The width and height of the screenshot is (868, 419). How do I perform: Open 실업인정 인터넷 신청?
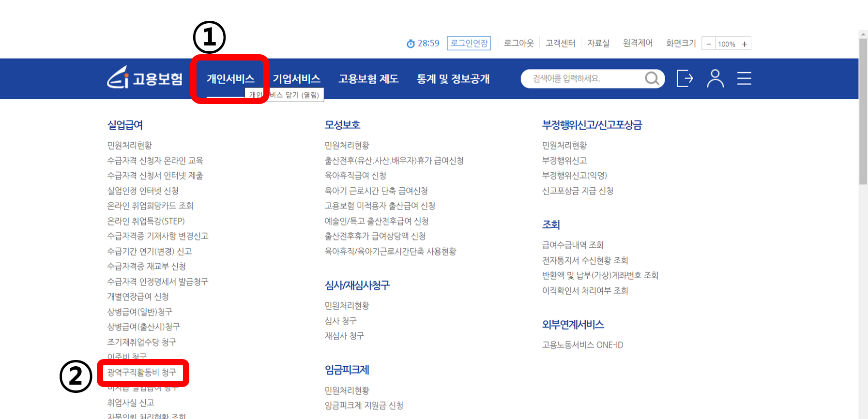tap(143, 191)
